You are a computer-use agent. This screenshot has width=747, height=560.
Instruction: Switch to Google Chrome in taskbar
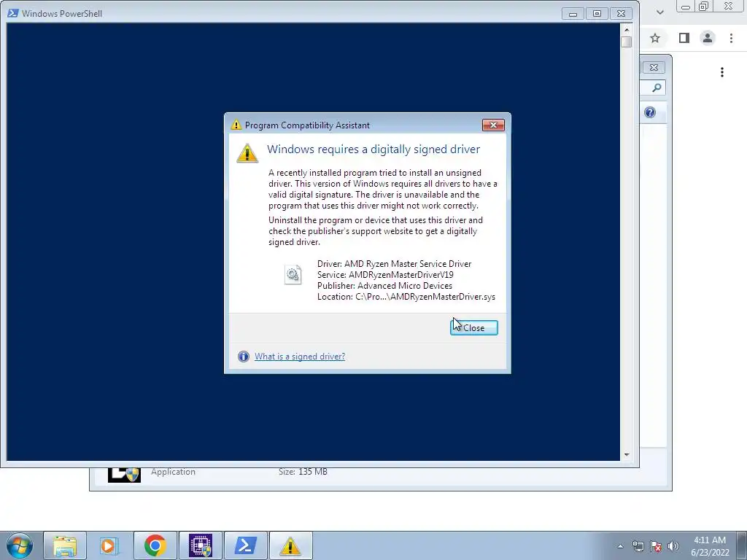pos(155,545)
